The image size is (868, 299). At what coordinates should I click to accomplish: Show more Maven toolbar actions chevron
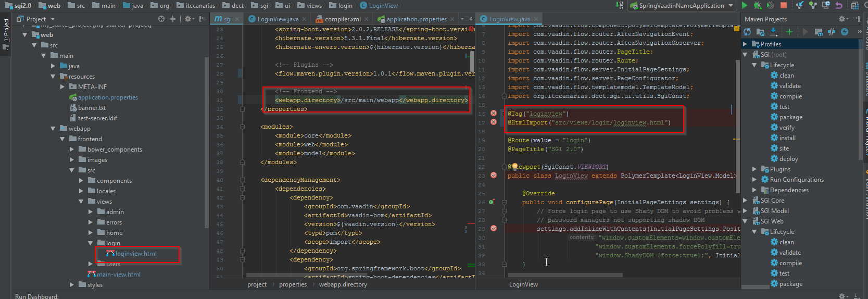click(859, 32)
